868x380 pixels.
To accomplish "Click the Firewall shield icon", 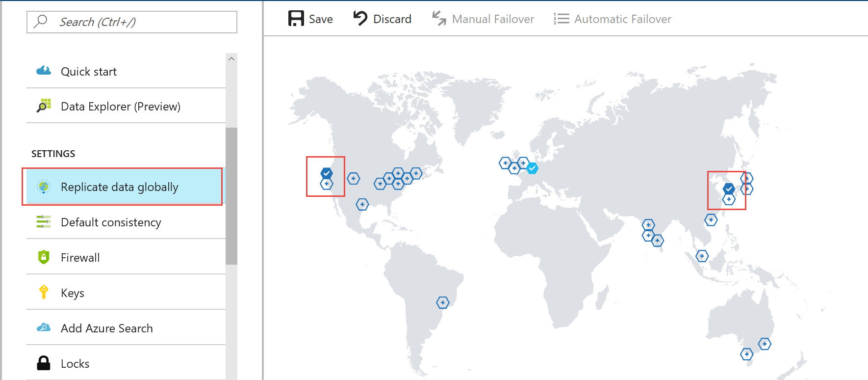I will coord(44,257).
